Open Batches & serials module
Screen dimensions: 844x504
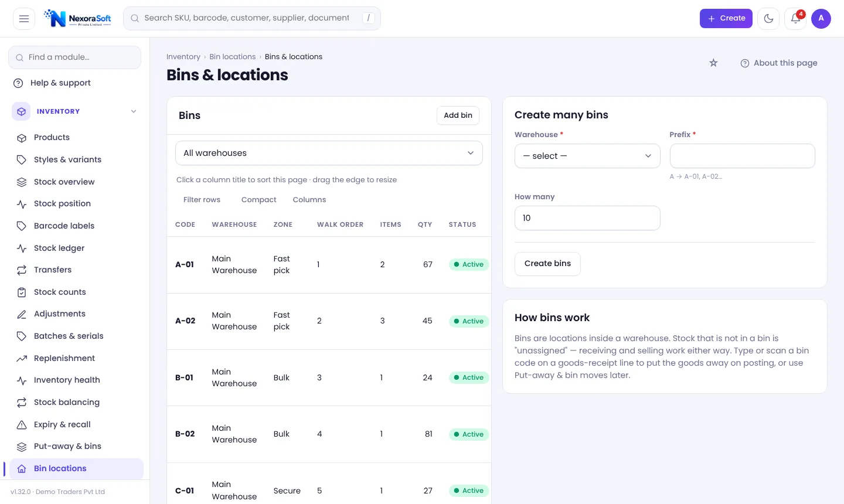coord(75,336)
